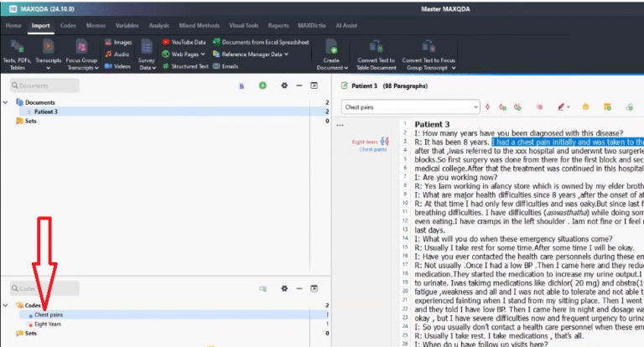644x347 pixels.
Task: Convert Text to Table Document
Action: click(x=376, y=55)
